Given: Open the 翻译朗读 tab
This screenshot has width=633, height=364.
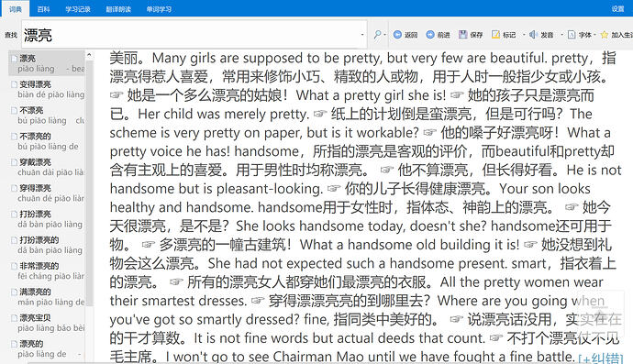Looking at the screenshot, I should click(x=118, y=9).
